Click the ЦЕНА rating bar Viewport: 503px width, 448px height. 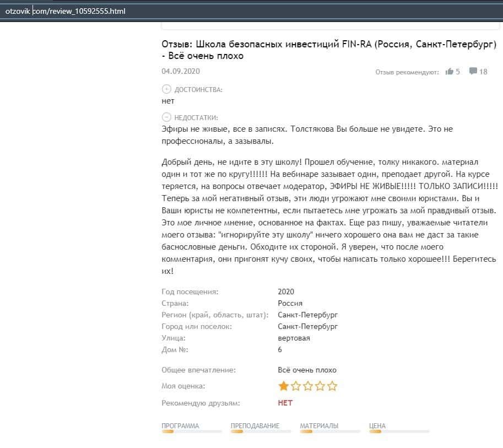click(399, 431)
